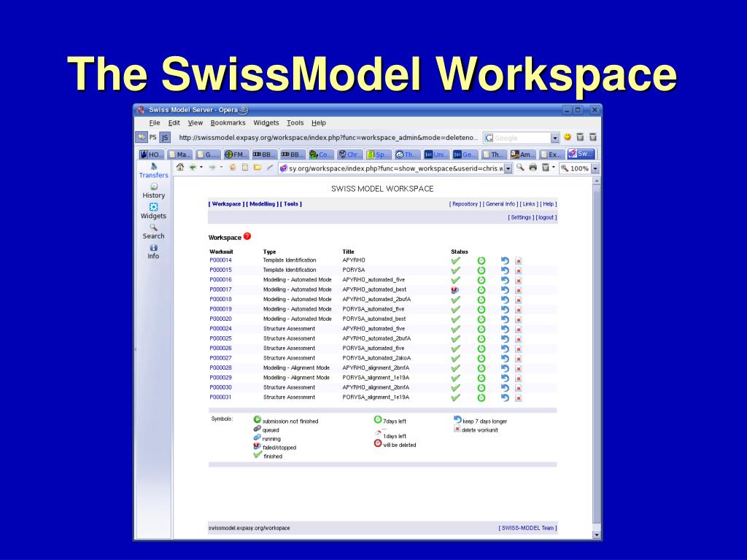The image size is (747, 560).
Task: Open the Search sidebar panel
Action: [x=153, y=231]
